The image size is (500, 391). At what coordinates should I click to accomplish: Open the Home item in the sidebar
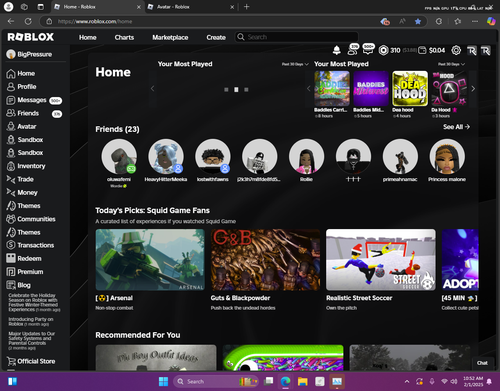(21, 73)
